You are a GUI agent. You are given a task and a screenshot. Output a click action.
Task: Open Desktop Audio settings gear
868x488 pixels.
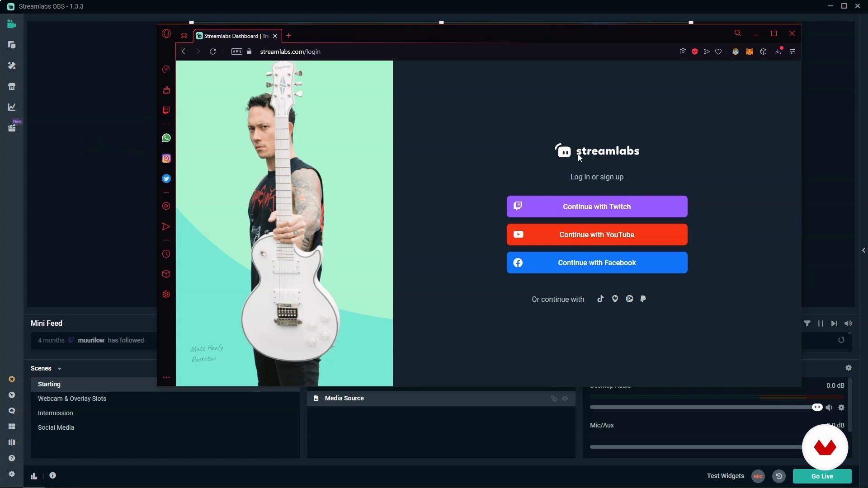[x=841, y=408]
